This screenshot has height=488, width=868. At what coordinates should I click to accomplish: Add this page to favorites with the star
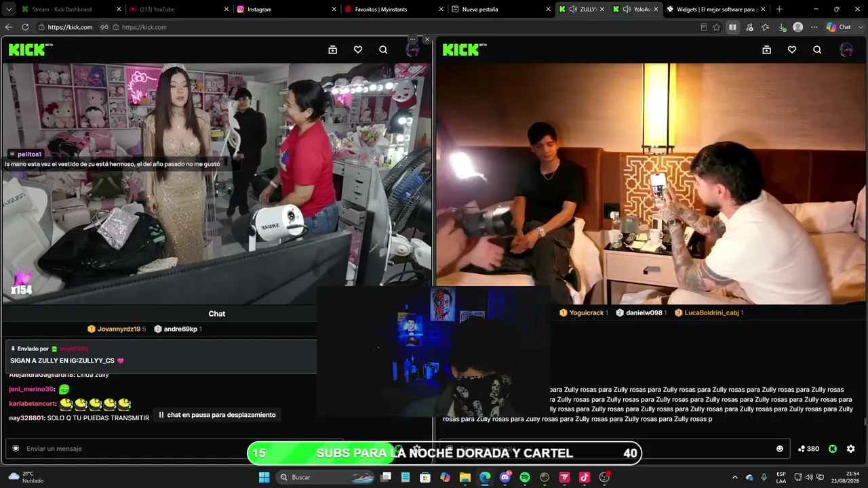(x=716, y=27)
